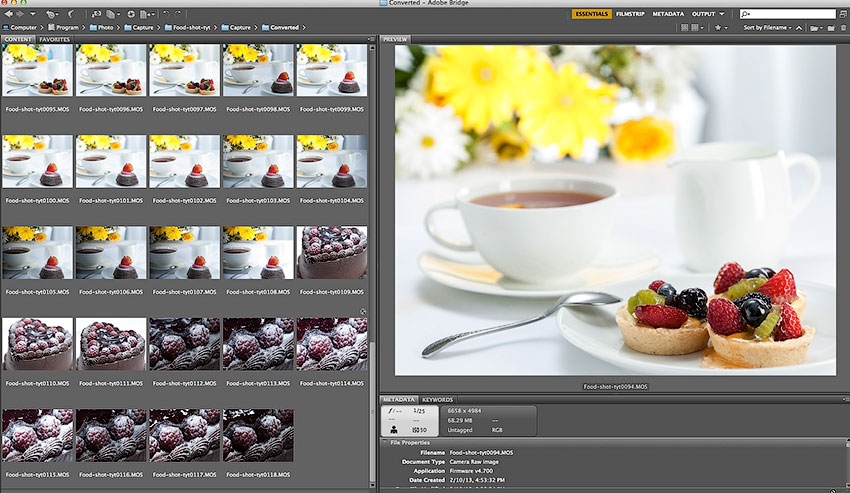Select thumbnail Food-shot-tyt0114.MOS
Screen dimensions: 850x493
click(x=332, y=344)
